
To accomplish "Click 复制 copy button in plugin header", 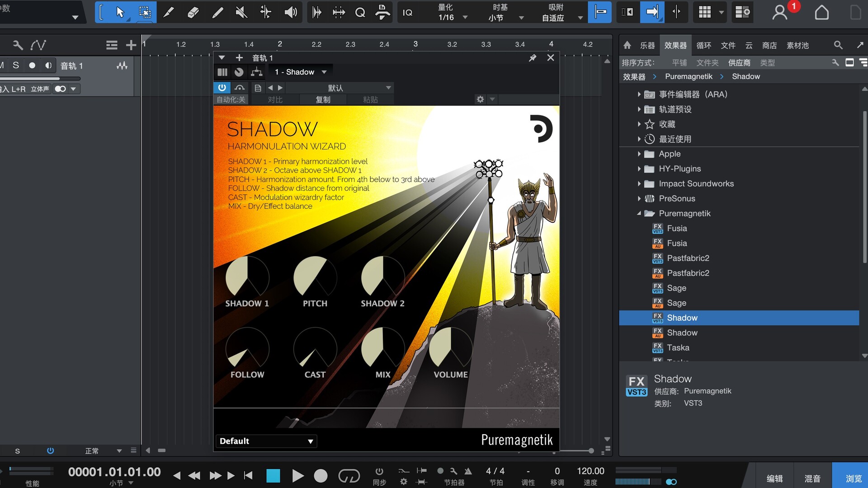I will [x=323, y=99].
